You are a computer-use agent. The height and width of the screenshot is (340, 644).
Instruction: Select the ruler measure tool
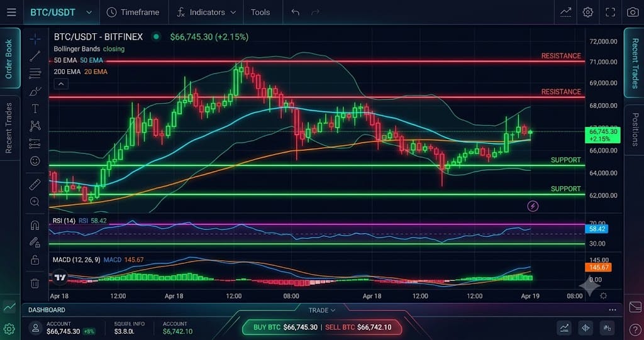(35, 185)
